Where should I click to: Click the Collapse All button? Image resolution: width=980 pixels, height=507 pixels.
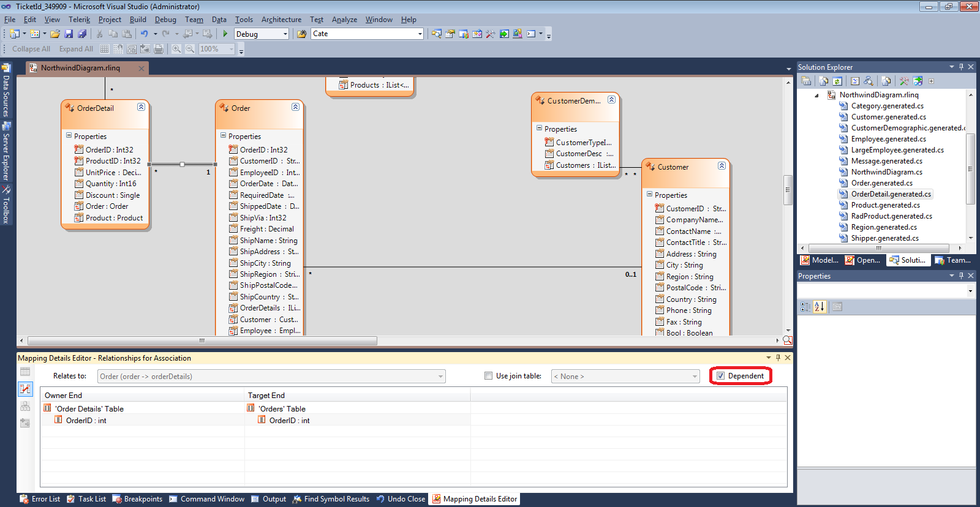[x=31, y=49]
